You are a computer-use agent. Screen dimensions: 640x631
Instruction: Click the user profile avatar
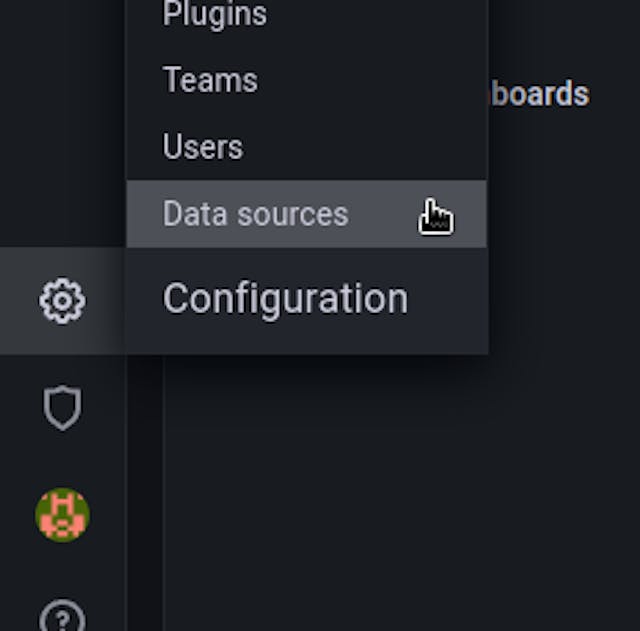(62, 515)
